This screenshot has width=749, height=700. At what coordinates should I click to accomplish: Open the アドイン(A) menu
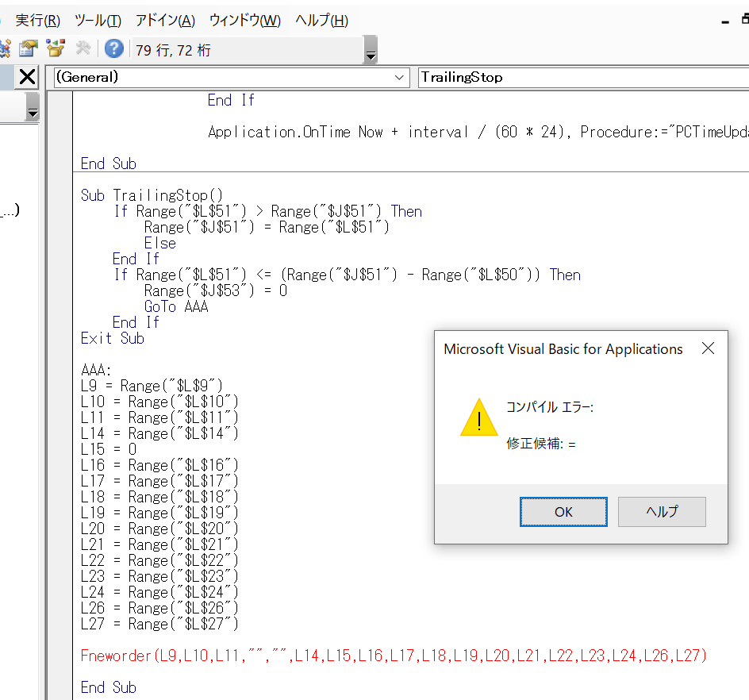pyautogui.click(x=165, y=21)
